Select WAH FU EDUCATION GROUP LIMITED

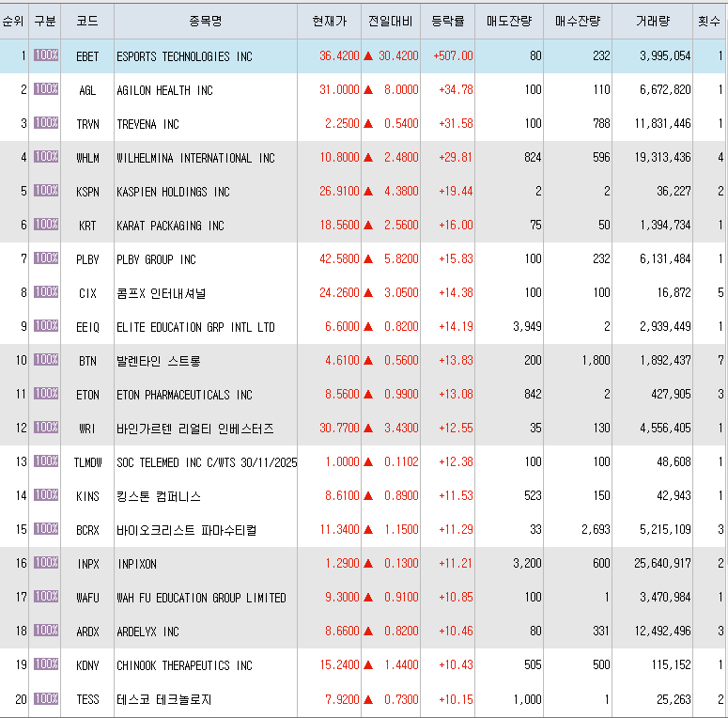(x=201, y=598)
